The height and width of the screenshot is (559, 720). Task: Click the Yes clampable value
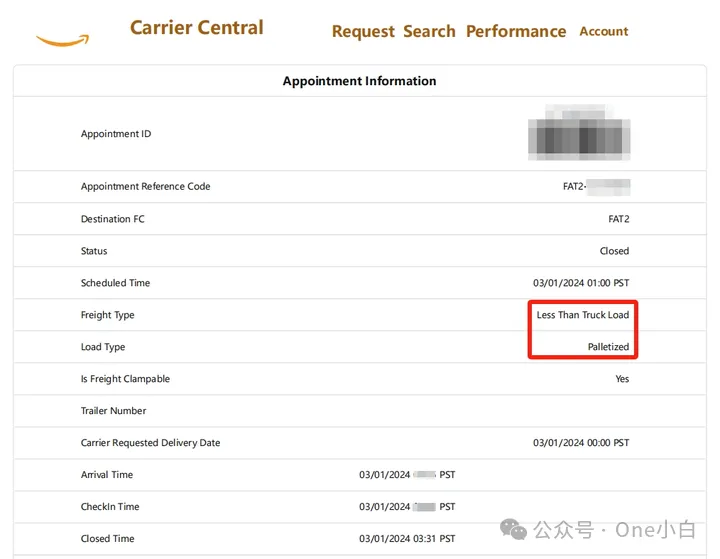point(622,379)
